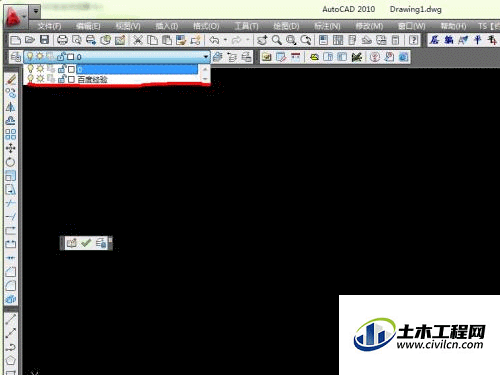Open the 文件(F) menu
This screenshot has height=375, width=500.
pyautogui.click(x=49, y=26)
